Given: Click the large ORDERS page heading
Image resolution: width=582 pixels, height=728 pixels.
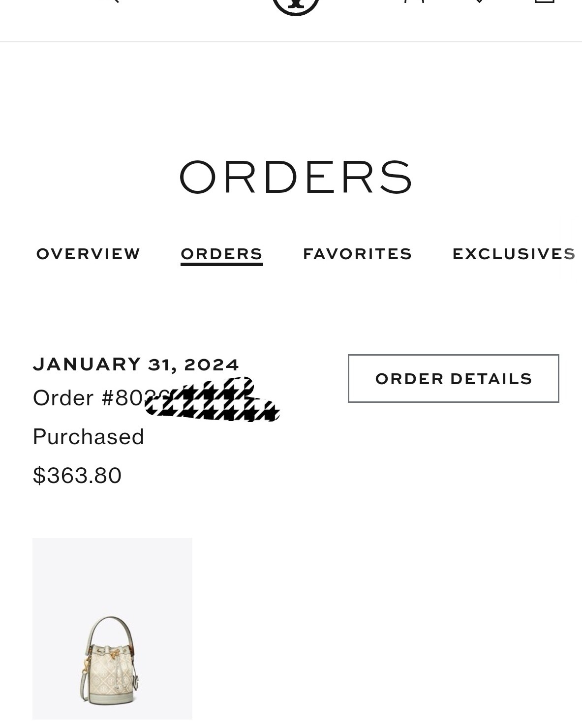Looking at the screenshot, I should pos(295,177).
